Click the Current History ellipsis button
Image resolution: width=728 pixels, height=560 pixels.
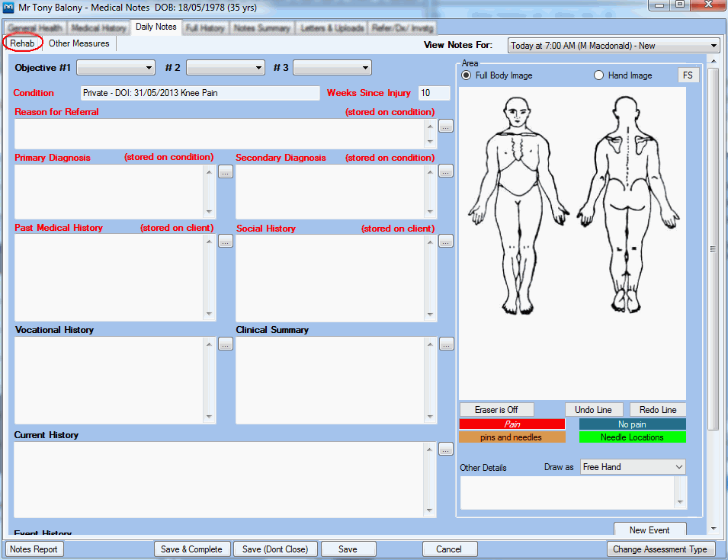(x=446, y=450)
